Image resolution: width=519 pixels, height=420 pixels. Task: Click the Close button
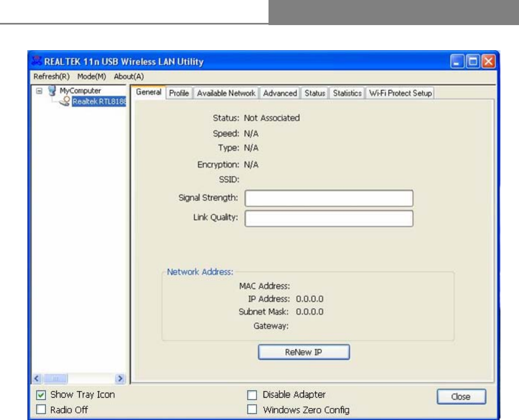point(461,397)
